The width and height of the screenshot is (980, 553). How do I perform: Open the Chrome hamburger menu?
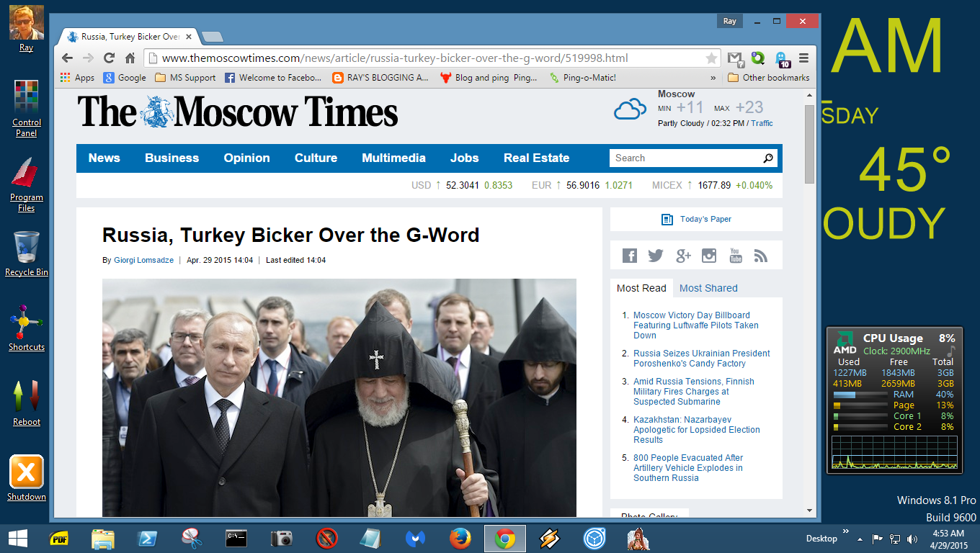point(803,58)
